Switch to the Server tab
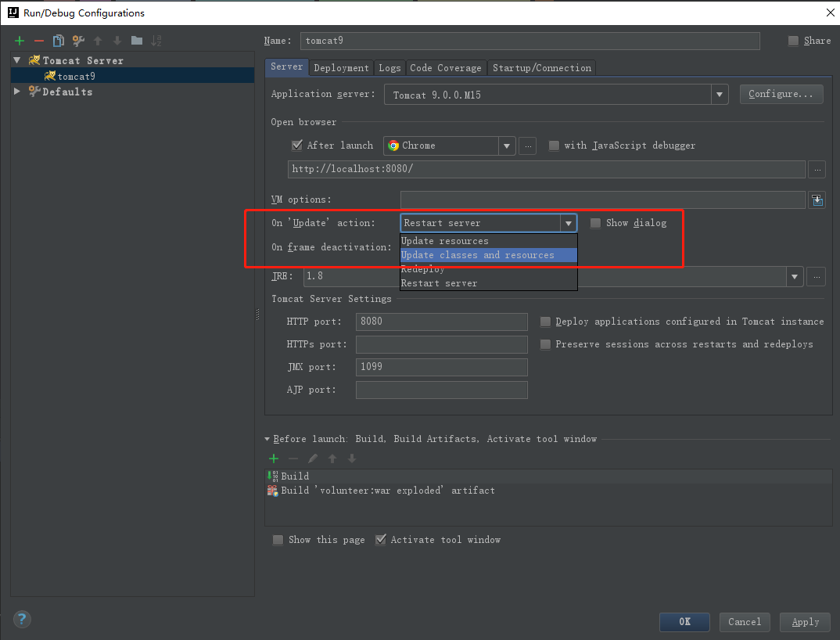The image size is (840, 640). 286,67
